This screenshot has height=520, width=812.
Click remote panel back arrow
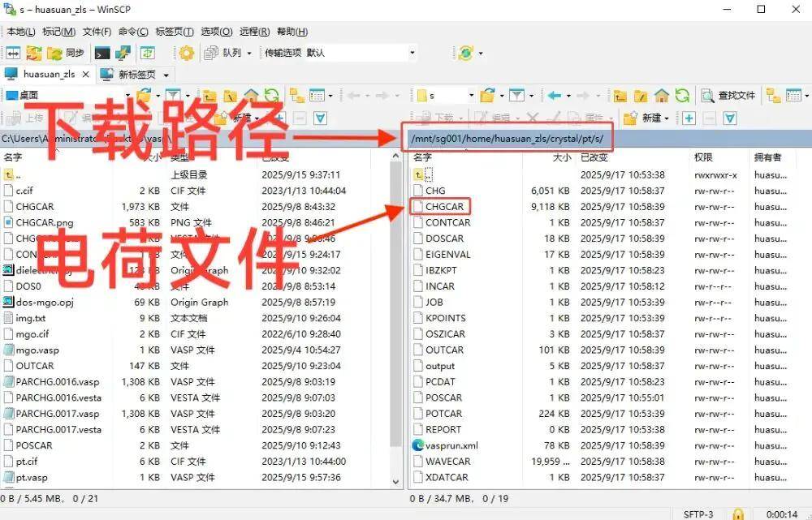pyautogui.click(x=555, y=95)
